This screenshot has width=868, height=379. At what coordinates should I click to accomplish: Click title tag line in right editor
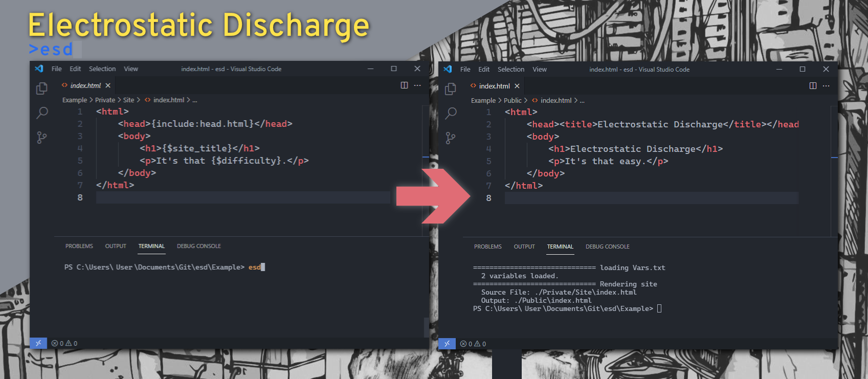pos(662,124)
